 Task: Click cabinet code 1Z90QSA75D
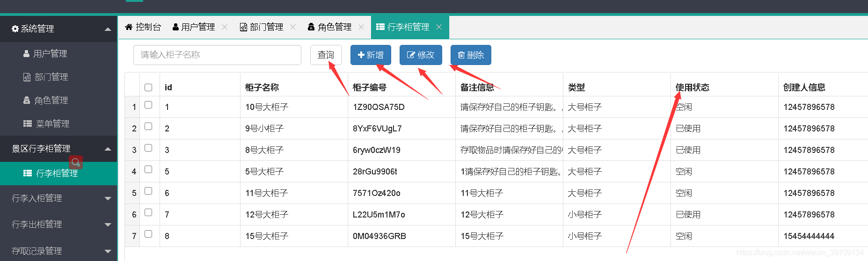click(379, 107)
